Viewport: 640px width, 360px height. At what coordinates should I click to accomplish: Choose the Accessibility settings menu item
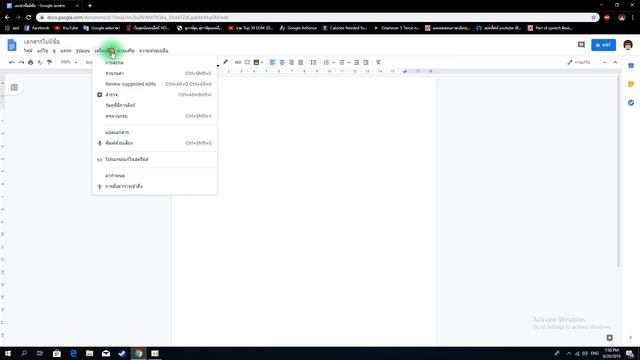coord(154,186)
